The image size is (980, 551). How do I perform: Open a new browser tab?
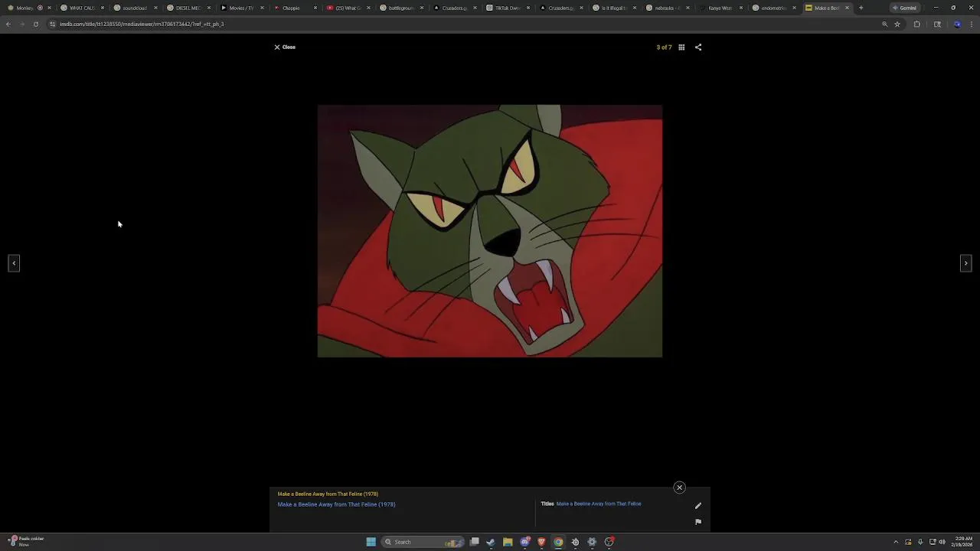tap(861, 8)
